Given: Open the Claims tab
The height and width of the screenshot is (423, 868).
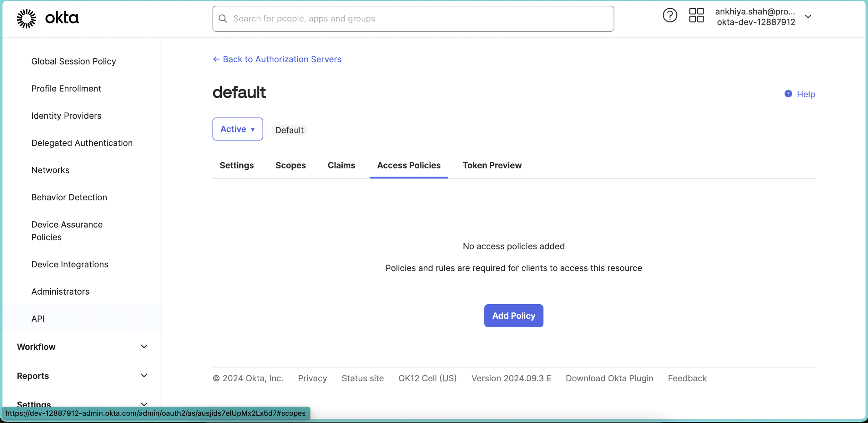Looking at the screenshot, I should point(341,165).
